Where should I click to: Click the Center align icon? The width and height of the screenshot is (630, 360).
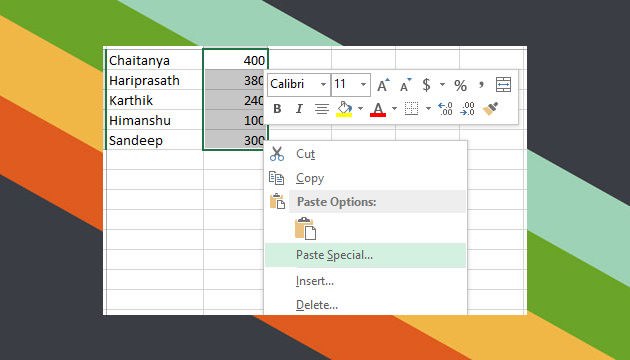322,109
